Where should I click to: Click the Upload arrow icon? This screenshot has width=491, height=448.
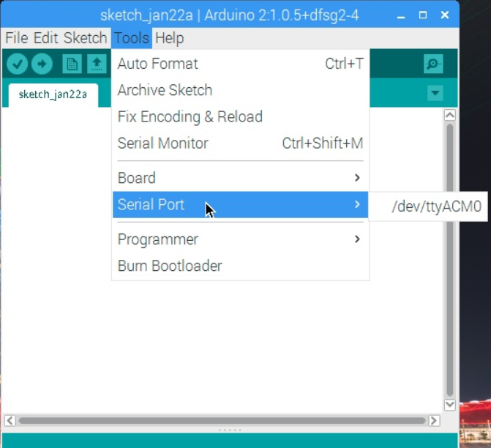point(42,64)
